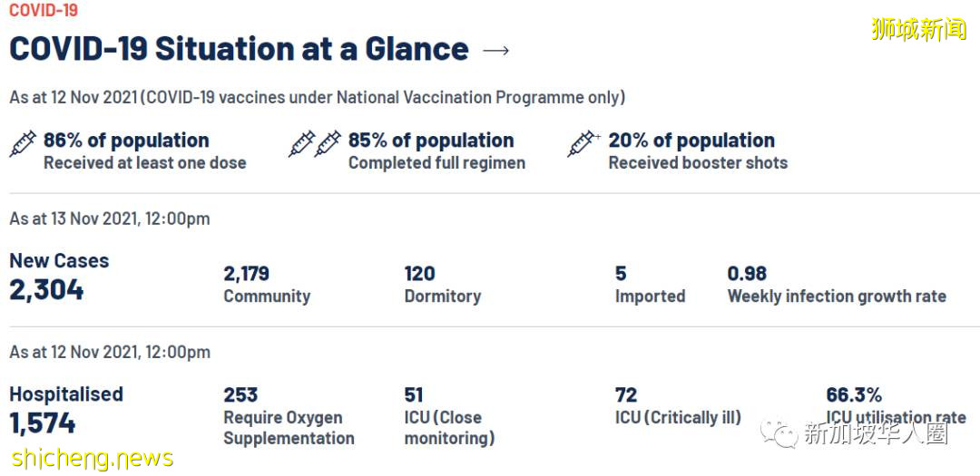Click the 2,179 Community cases stat
This screenshot has height=476, width=980.
247,274
